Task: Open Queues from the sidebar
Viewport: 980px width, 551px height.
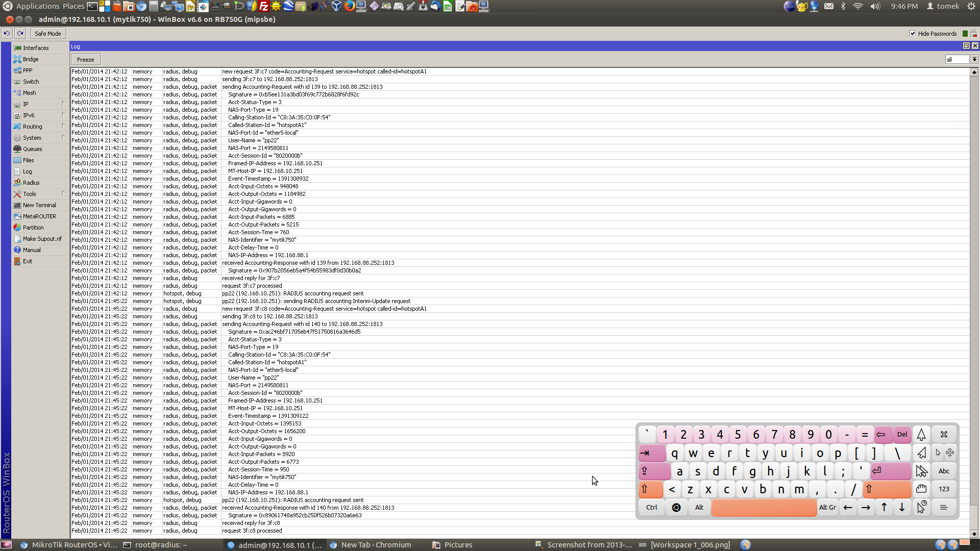Action: click(17, 149)
